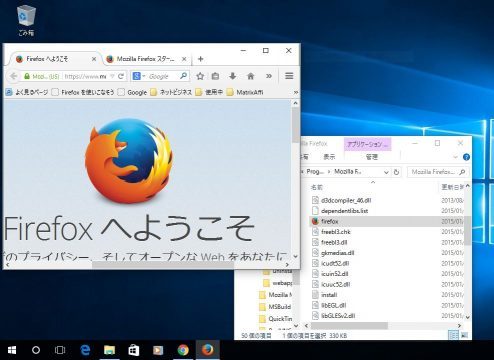
Task: Open the '表示' ribbon tab in Explorer
Action: [329, 157]
